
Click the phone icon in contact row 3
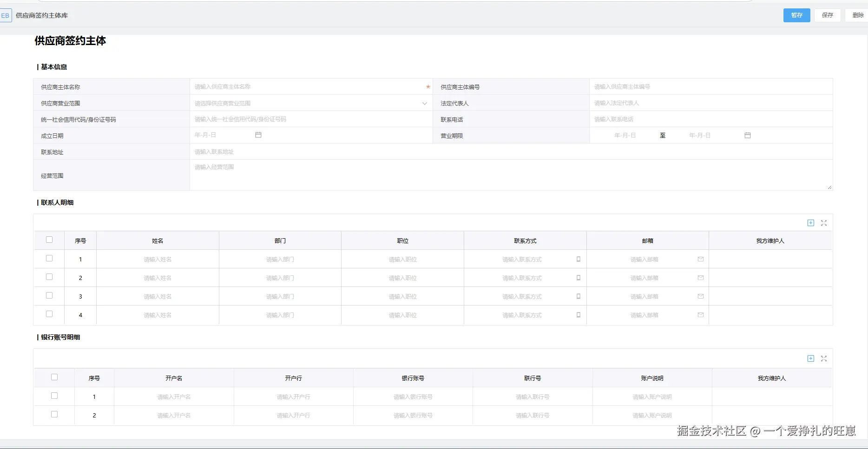(x=579, y=296)
